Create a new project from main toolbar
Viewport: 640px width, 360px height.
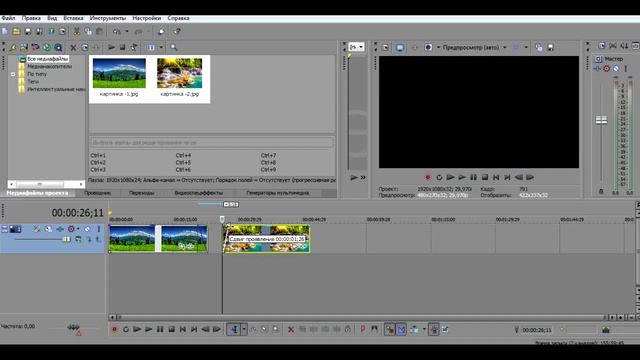[x=5, y=31]
